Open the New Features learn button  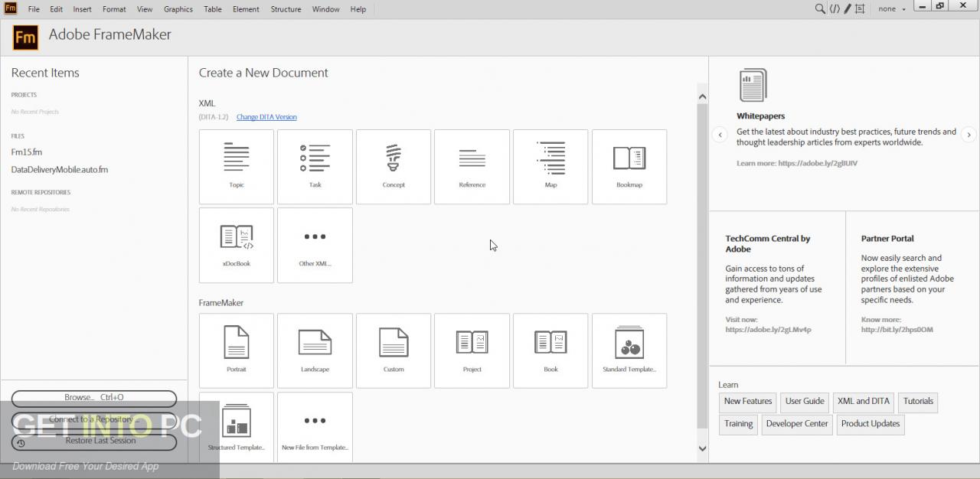(x=748, y=402)
